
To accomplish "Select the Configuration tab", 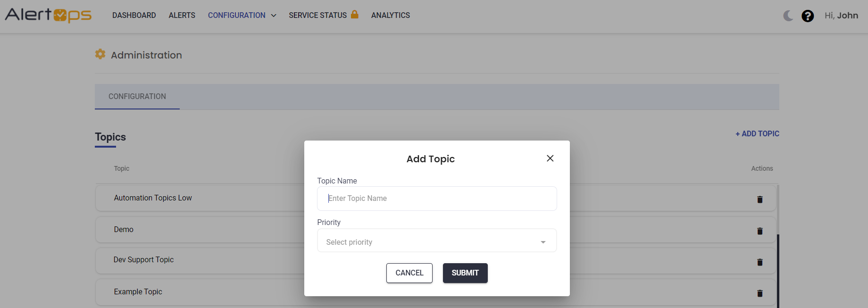I will point(137,96).
